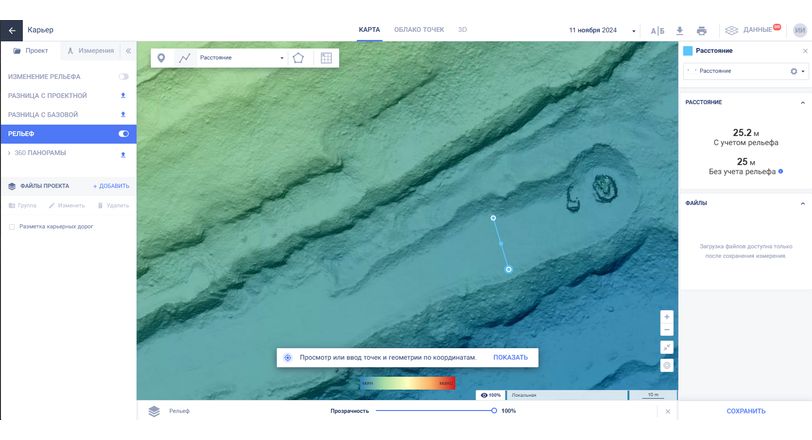Click the download icon in header
Viewport: 812px width, 440px height.
[680, 30]
